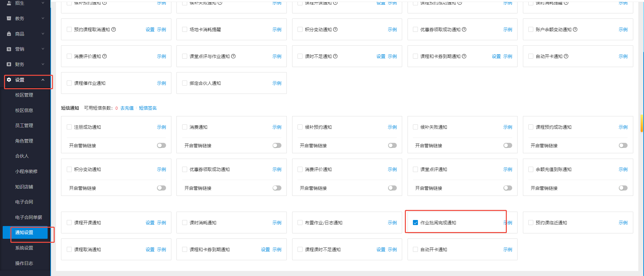Viewport: 644px width, 276px height.
Task: Click the 教务 sidebar icon
Action: [x=9, y=18]
